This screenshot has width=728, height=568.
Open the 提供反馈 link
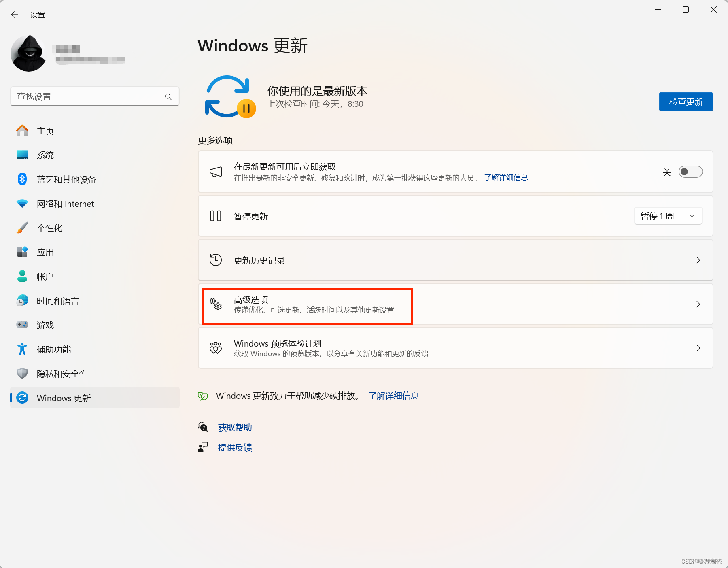[235, 447]
